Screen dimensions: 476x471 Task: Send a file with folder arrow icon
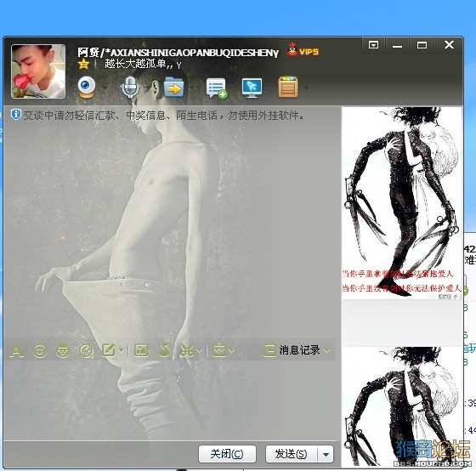(173, 88)
